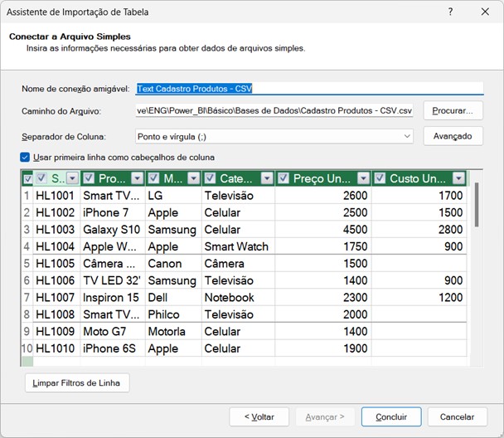The image size is (504, 438).
Task: Uncheck the 'M...' column checkbox
Action: (x=153, y=178)
